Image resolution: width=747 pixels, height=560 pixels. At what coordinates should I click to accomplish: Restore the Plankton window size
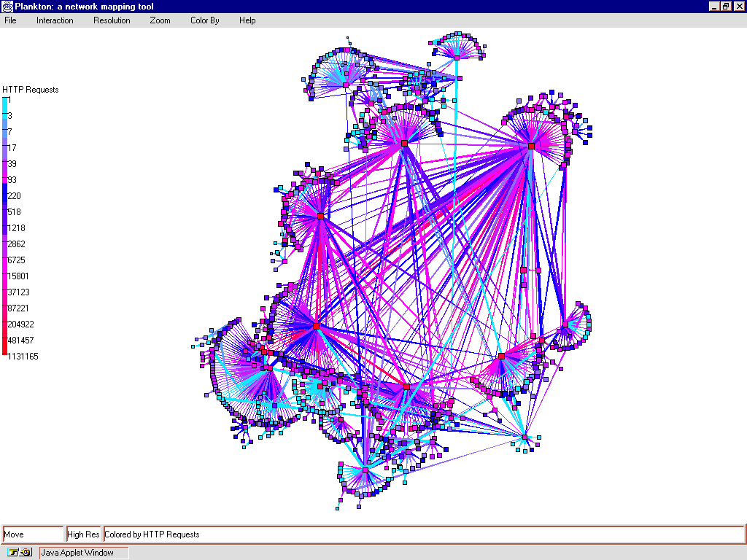click(726, 7)
